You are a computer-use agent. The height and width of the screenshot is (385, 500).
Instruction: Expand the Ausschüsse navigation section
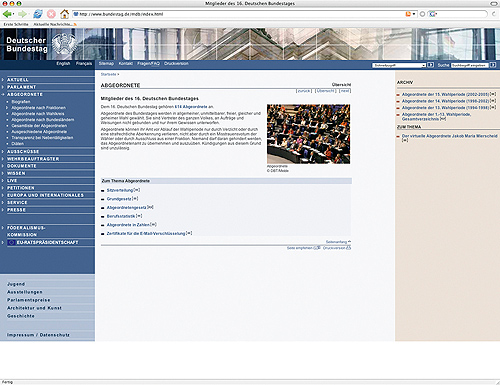coord(23,152)
